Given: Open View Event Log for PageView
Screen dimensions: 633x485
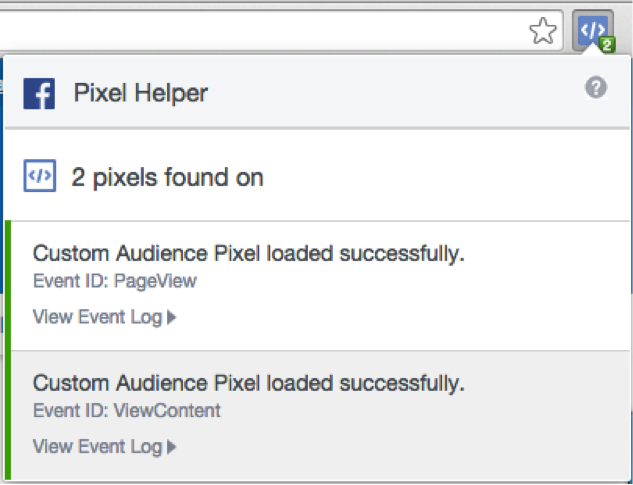Looking at the screenshot, I should [x=98, y=318].
